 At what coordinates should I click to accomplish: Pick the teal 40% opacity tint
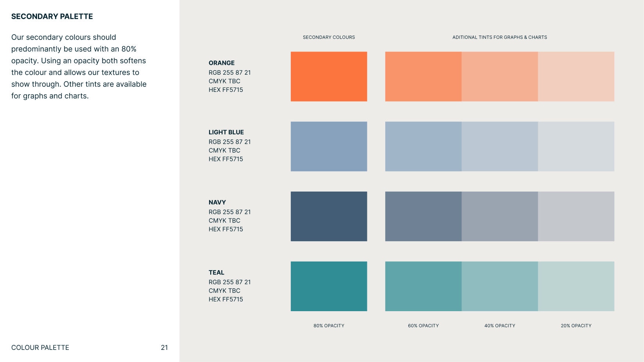[500, 286]
